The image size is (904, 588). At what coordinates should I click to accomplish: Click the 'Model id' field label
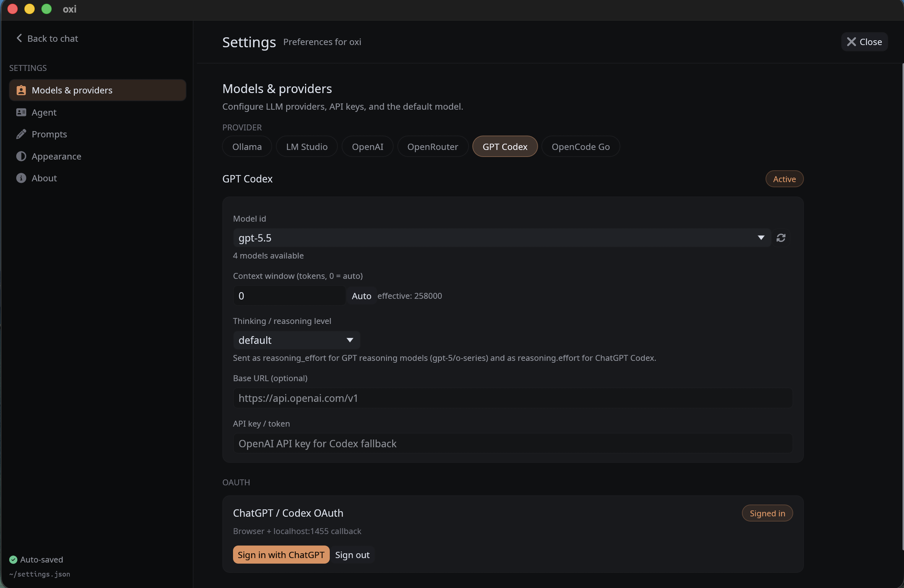[249, 219]
